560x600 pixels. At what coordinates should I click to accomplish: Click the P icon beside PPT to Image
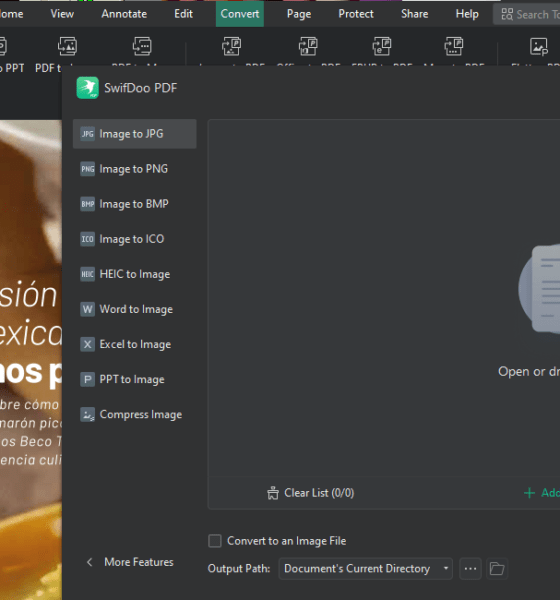coord(87,380)
